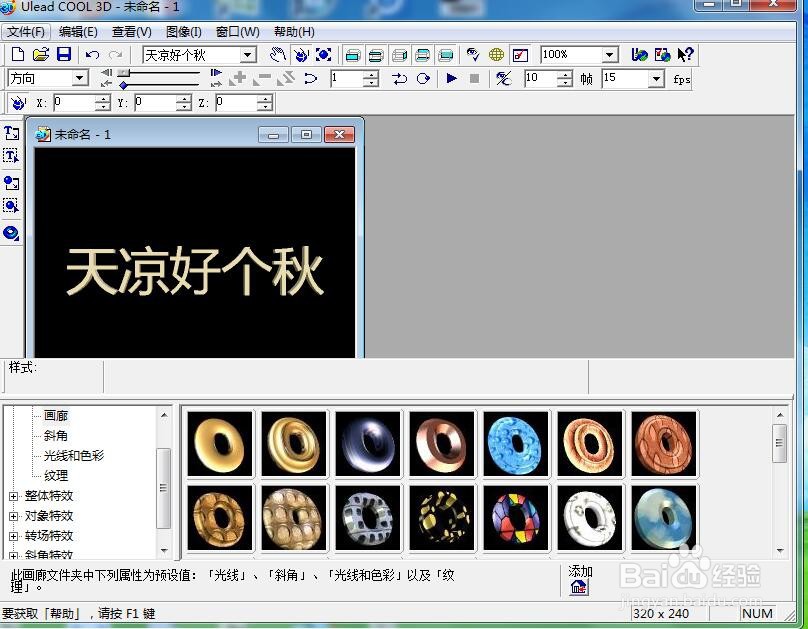Open the 方向 property dropdown
The image size is (808, 629).
coord(79,78)
